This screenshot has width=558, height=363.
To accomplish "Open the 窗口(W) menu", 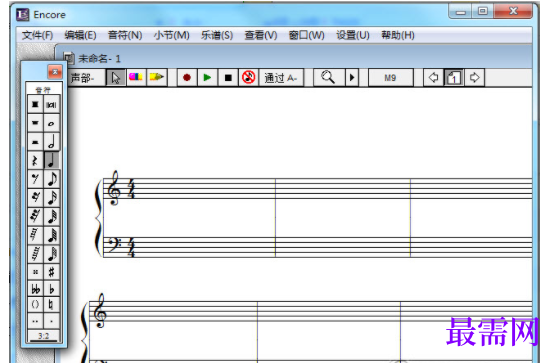I will [306, 35].
